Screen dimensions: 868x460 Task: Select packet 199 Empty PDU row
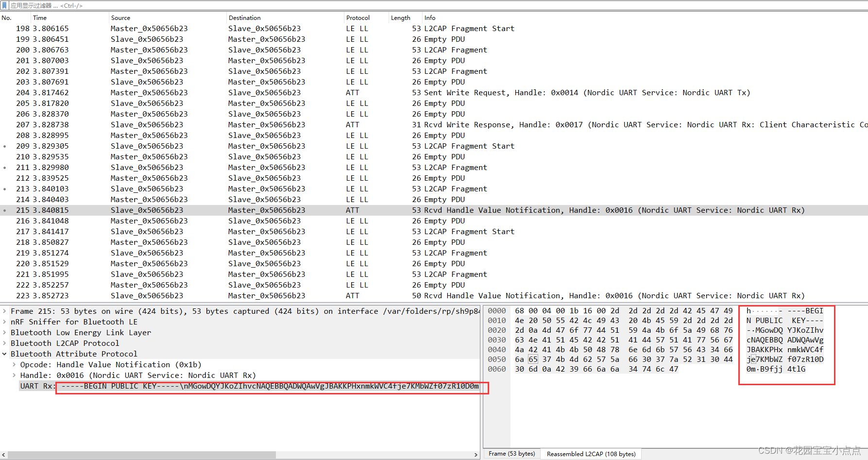[x=434, y=39]
